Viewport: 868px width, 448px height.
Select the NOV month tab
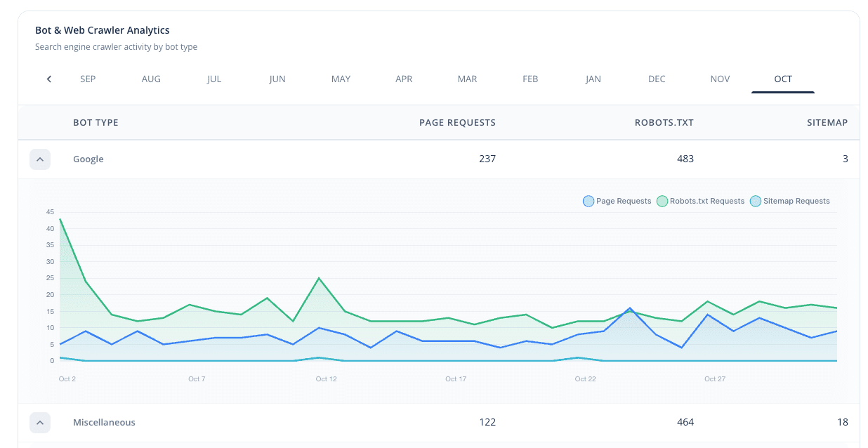[720, 79]
